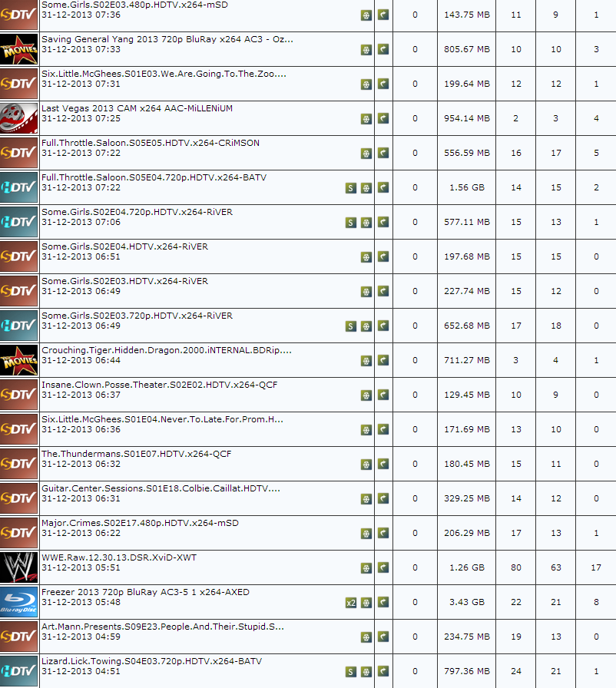Click the date 31-12-2013 07:25
Image resolution: width=616 pixels, height=688 pixels.
[81, 118]
